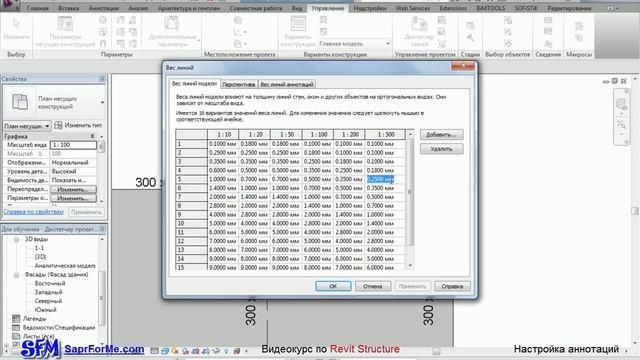This screenshot has height=360, width=640.
Task: Click Стадии panel top icon
Action: [470, 26]
